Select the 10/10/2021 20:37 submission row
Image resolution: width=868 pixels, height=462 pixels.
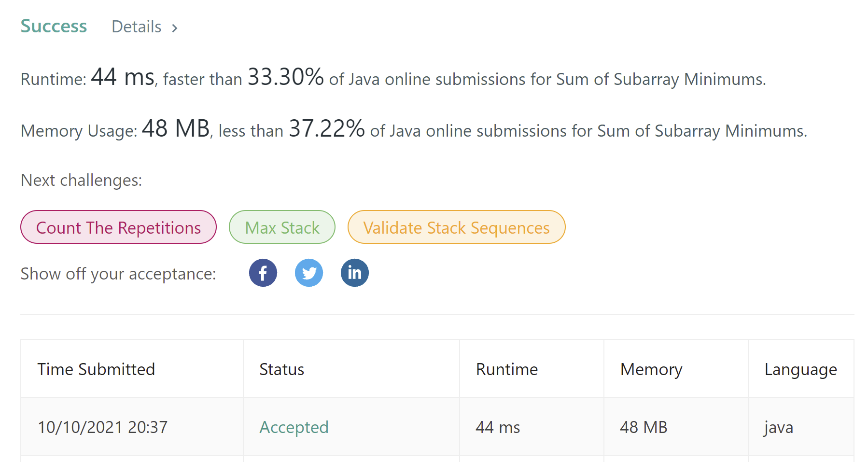coord(102,427)
